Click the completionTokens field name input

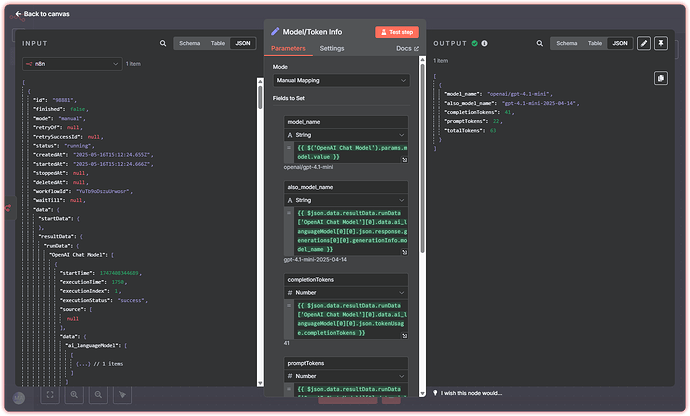pyautogui.click(x=346, y=280)
